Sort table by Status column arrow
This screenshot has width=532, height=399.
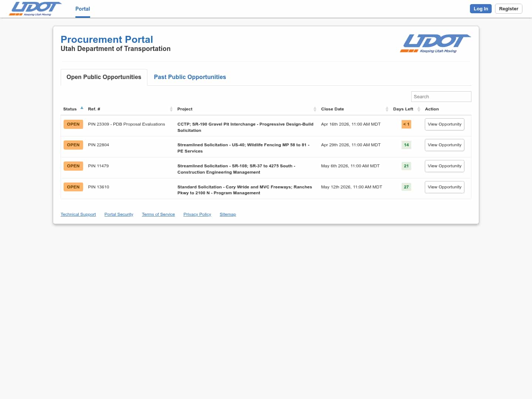pyautogui.click(x=82, y=108)
